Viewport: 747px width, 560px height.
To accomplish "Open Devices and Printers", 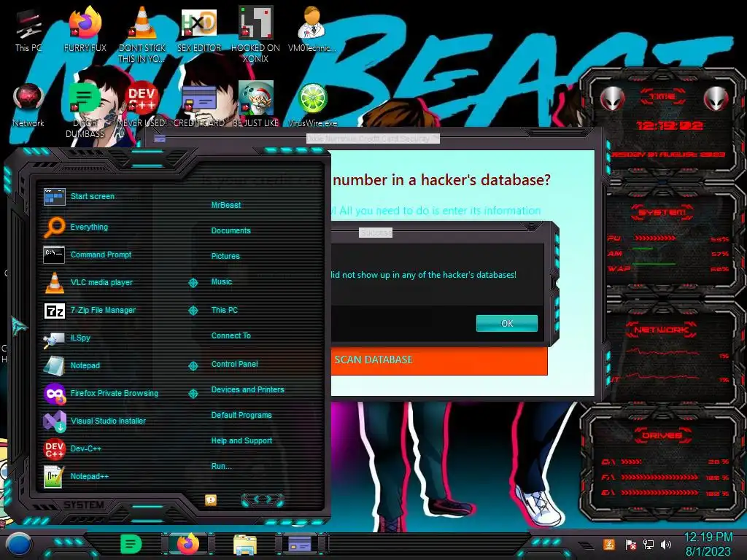I will pos(247,389).
